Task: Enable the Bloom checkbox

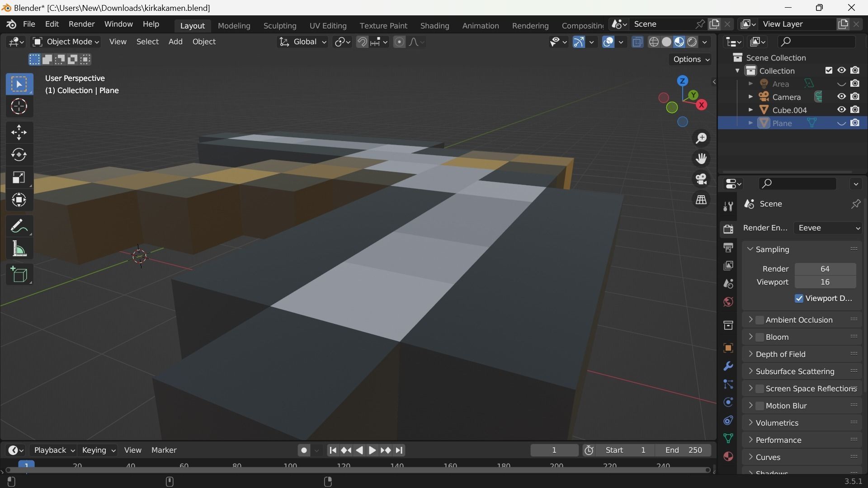Action: 760,337
